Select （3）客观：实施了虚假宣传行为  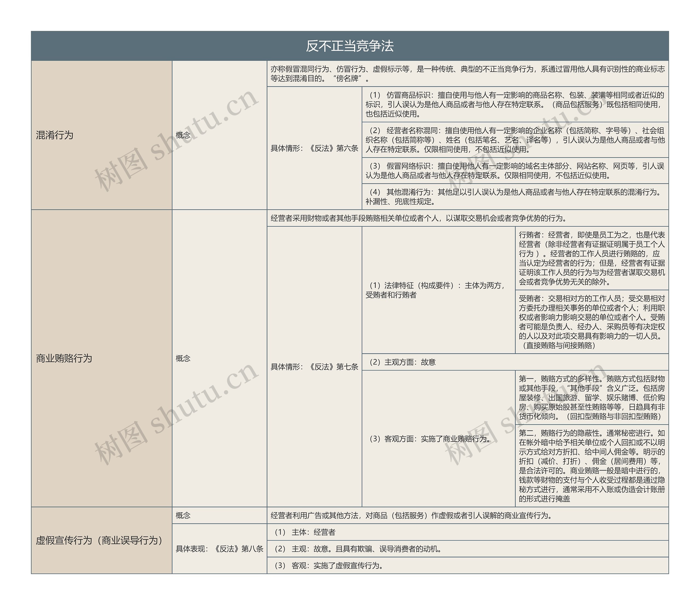tap(468, 565)
